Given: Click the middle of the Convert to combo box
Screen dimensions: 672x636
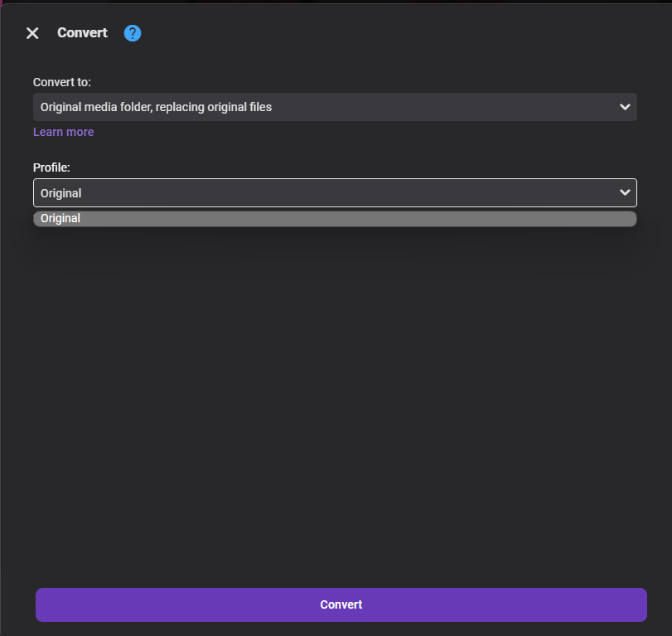Looking at the screenshot, I should (335, 107).
